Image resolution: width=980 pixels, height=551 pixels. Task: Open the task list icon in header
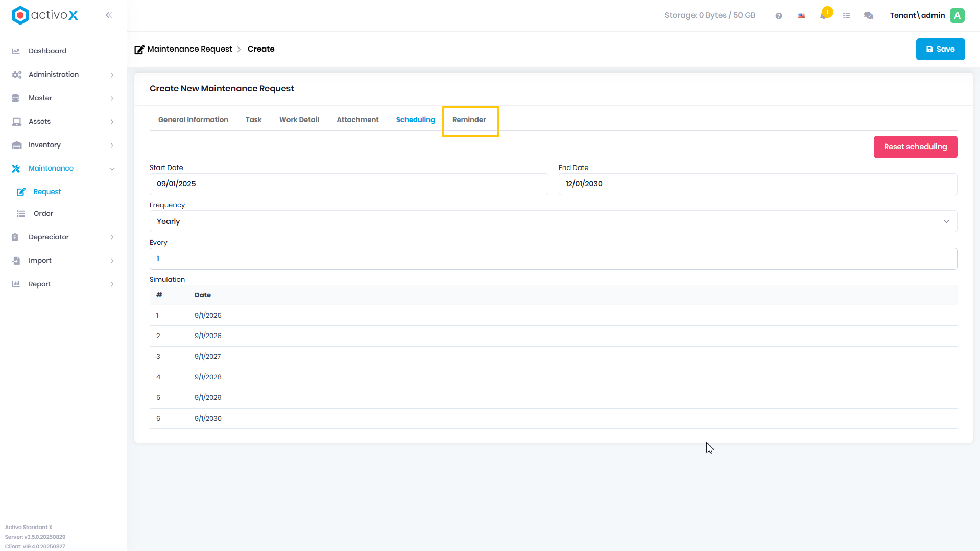click(x=846, y=16)
